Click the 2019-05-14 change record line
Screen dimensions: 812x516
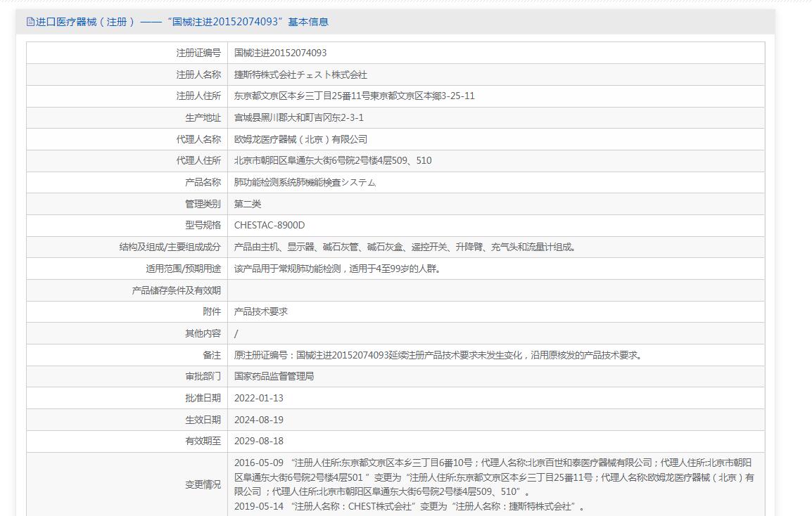409,506
